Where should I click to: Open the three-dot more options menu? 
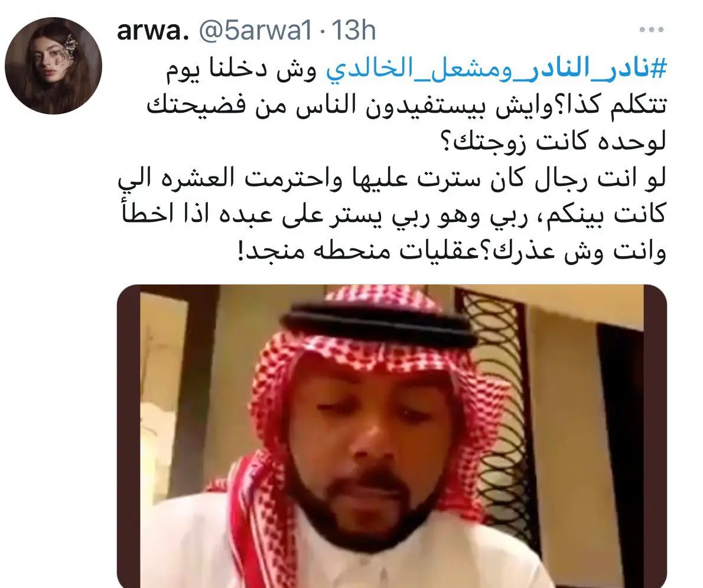click(652, 30)
